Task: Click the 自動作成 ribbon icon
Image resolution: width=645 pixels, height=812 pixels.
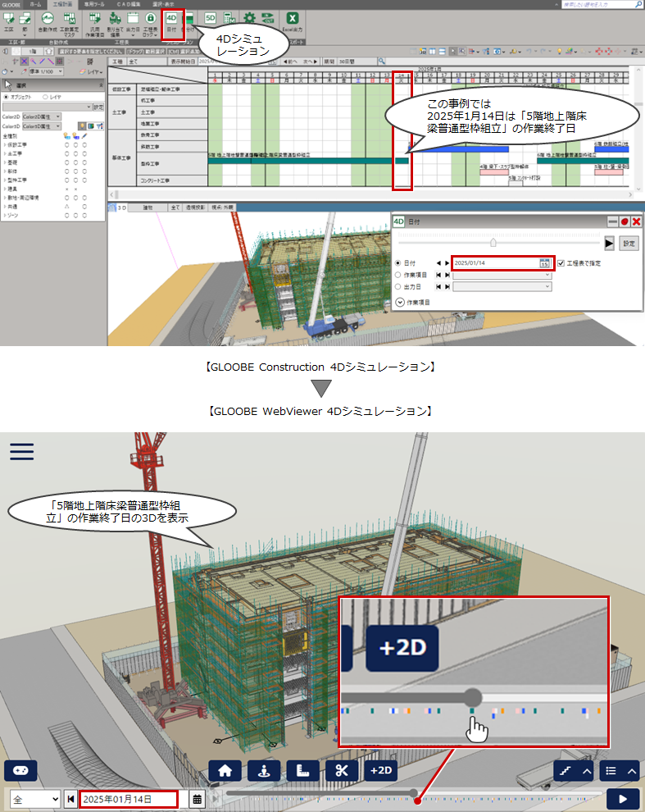Action: 47,23
